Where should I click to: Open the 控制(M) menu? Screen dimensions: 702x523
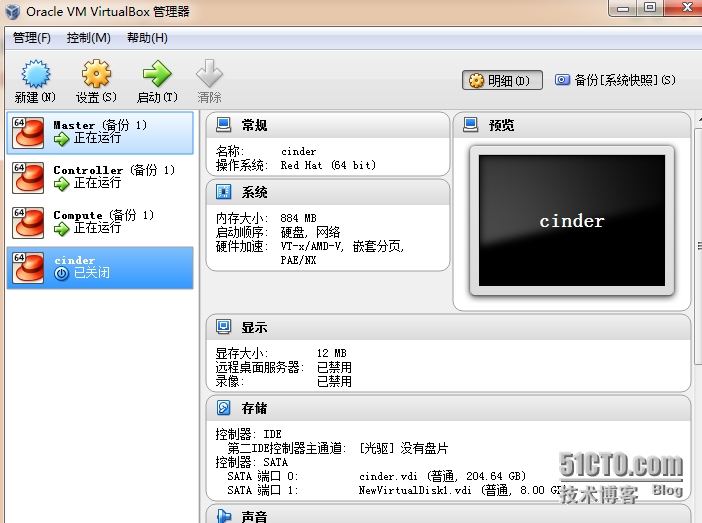coord(89,38)
